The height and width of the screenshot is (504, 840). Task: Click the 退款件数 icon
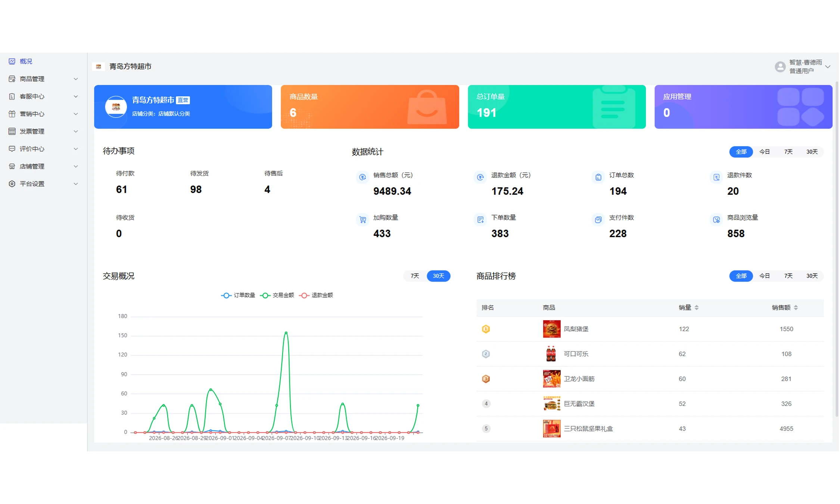pyautogui.click(x=716, y=177)
